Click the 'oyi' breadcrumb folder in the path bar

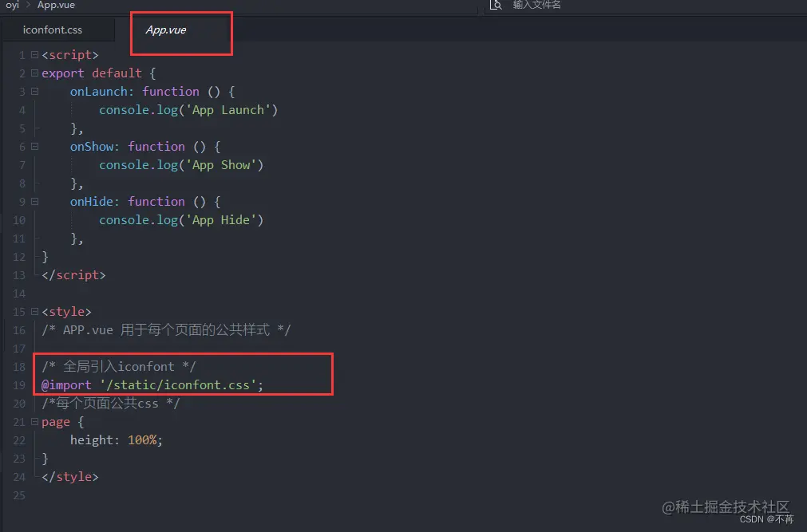click(x=12, y=5)
